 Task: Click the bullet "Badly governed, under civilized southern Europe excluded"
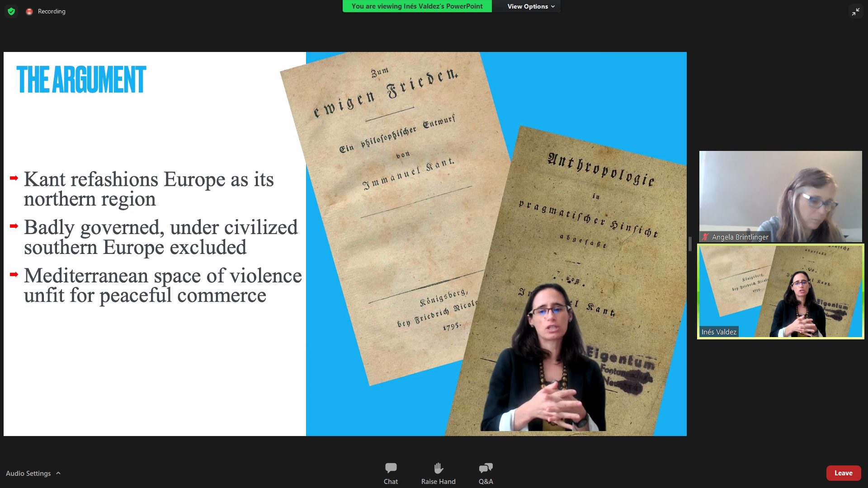(160, 237)
